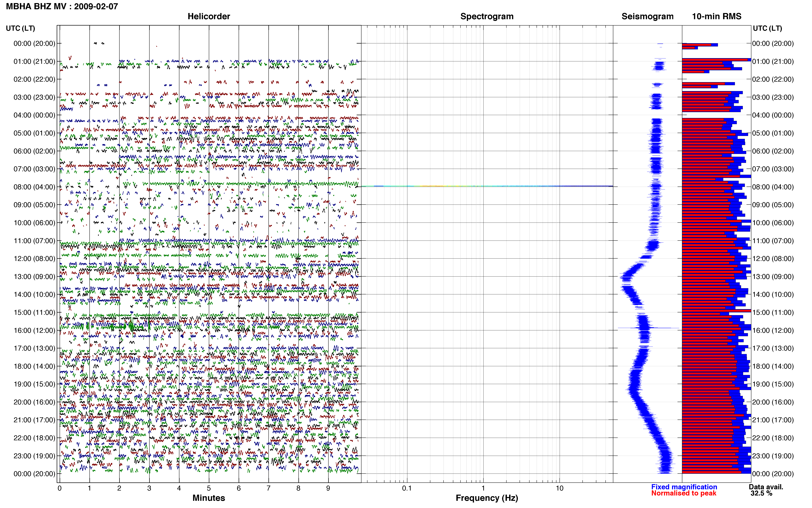Click 09:00 (05:00) on the right time axis
Image resolution: width=812 pixels, height=508 pixels.
[x=773, y=205]
